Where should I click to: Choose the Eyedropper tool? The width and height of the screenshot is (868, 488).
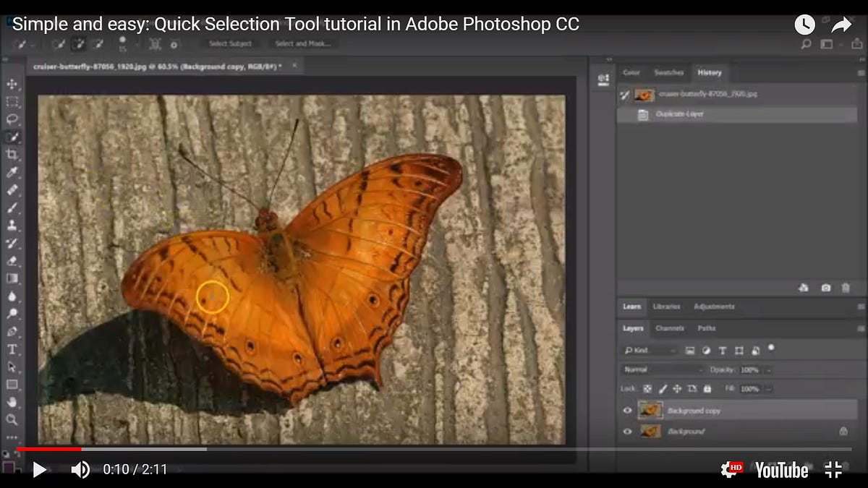click(12, 173)
